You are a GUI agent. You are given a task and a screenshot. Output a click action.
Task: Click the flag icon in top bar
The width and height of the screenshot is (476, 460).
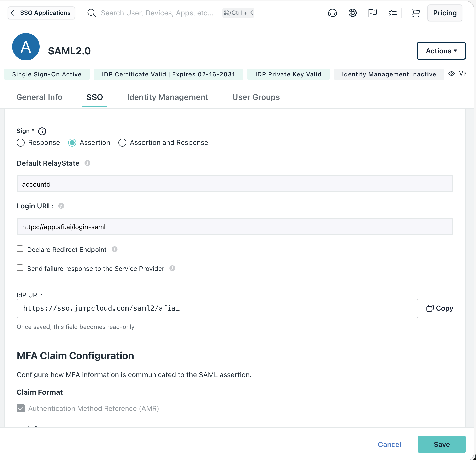372,13
